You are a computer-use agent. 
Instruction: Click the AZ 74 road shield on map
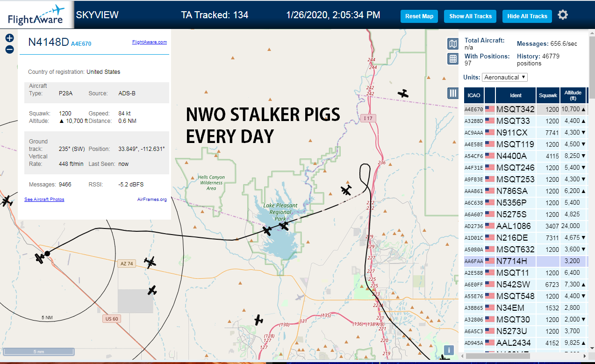127,264
